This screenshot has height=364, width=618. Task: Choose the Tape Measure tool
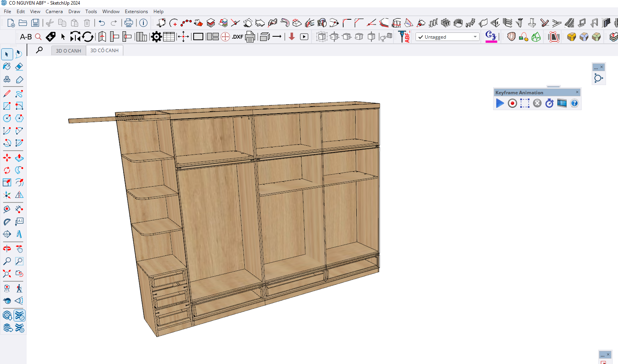tap(7, 209)
